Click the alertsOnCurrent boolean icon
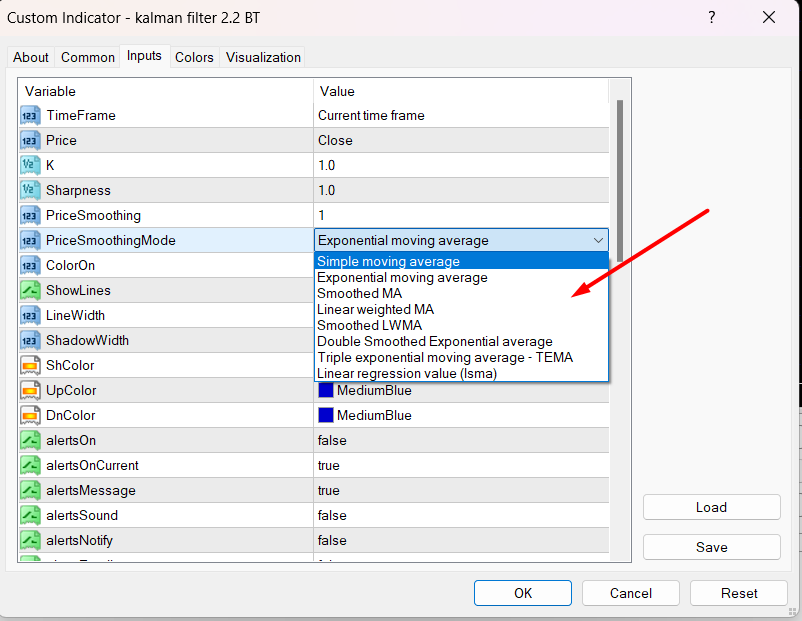 point(30,465)
